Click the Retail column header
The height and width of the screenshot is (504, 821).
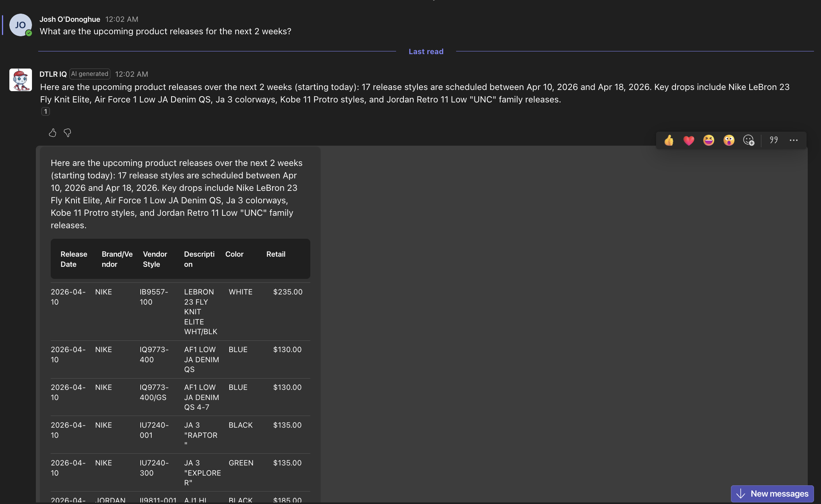click(x=276, y=254)
